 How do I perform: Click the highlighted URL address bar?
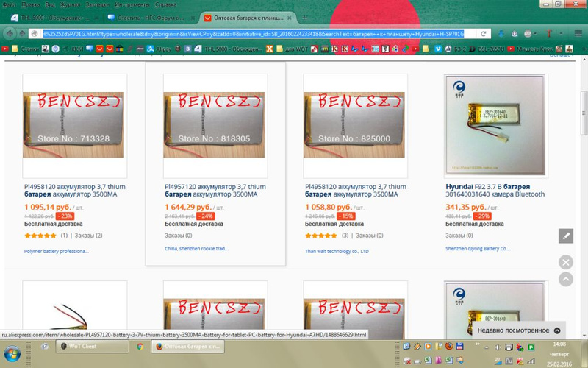[x=253, y=33]
